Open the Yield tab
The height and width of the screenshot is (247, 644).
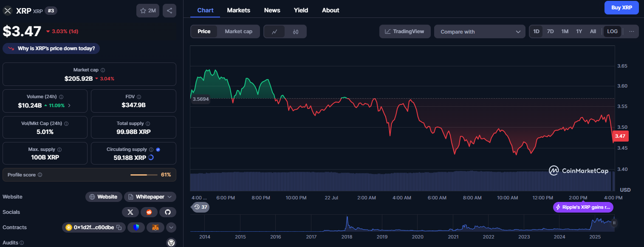click(301, 10)
